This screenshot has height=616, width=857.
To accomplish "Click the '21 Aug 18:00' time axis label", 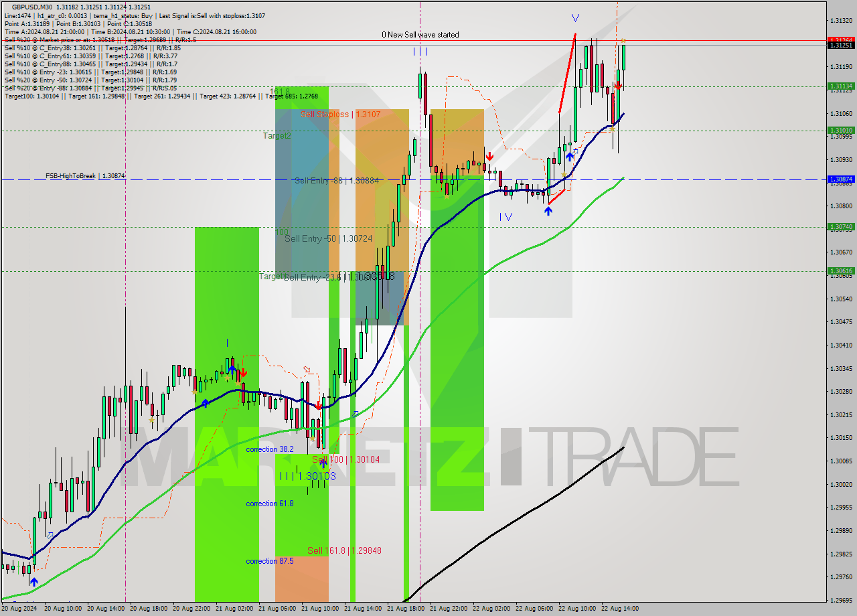I will coord(406,609).
